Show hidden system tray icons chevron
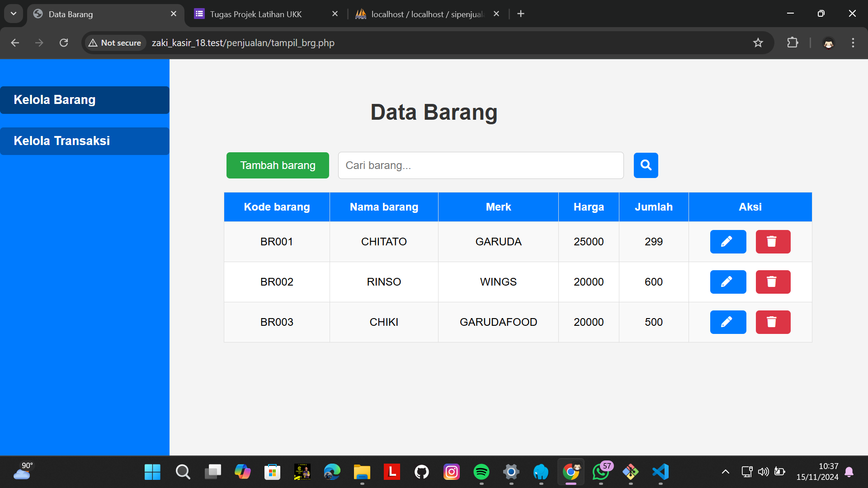Viewport: 868px width, 488px height. pos(725,472)
